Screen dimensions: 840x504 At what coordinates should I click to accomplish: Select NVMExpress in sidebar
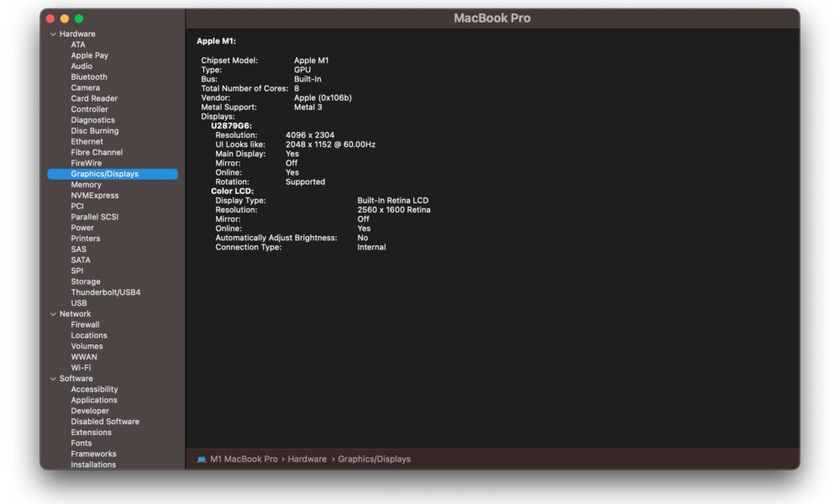click(x=95, y=196)
